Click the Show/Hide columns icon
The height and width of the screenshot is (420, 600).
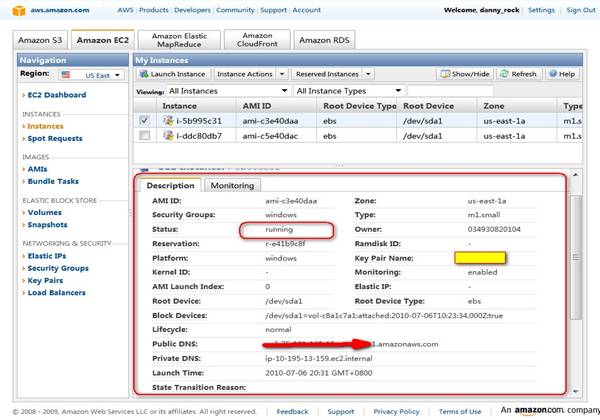point(468,74)
